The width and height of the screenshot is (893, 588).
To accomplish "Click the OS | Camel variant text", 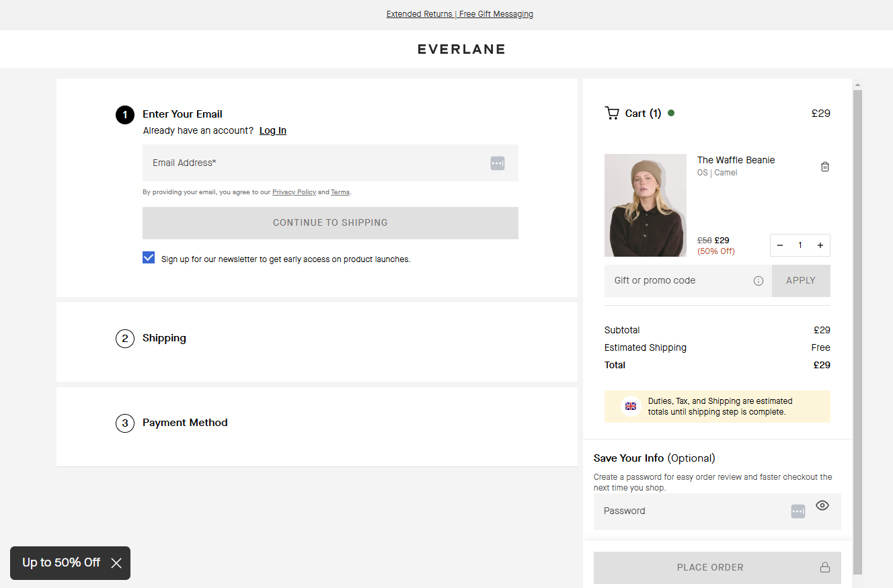I will (717, 173).
